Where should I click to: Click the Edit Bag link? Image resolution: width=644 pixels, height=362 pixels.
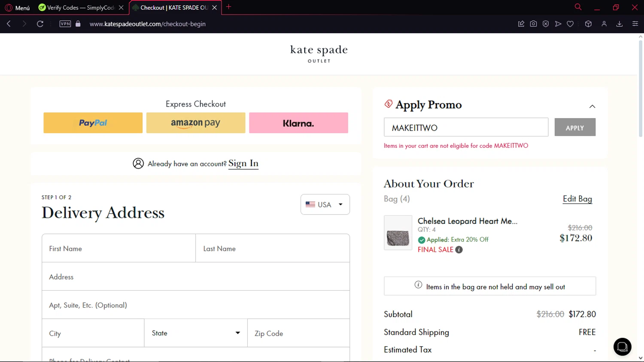tap(577, 199)
